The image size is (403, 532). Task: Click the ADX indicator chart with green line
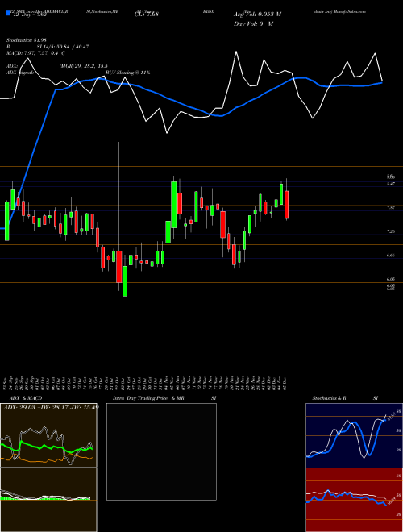click(x=48, y=435)
